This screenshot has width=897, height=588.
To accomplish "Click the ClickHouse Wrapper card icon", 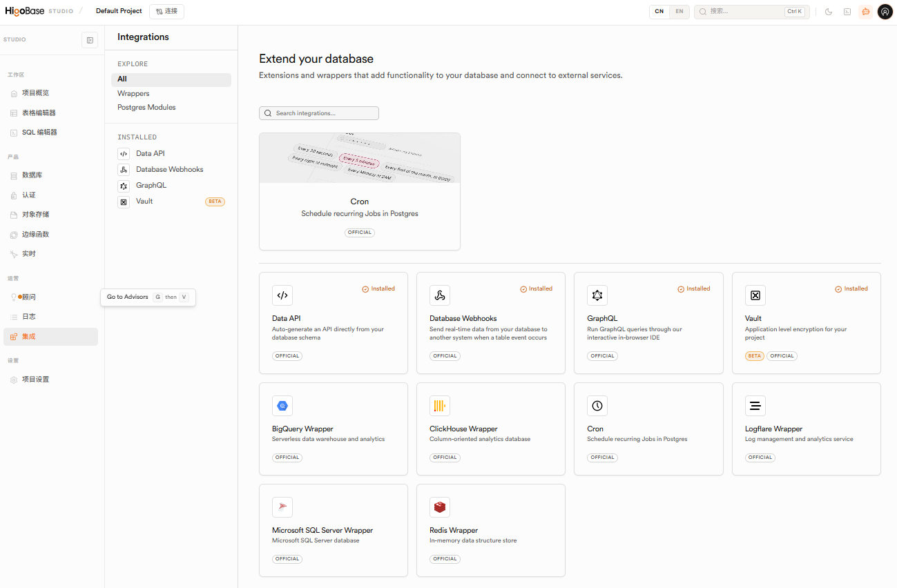I will (440, 406).
